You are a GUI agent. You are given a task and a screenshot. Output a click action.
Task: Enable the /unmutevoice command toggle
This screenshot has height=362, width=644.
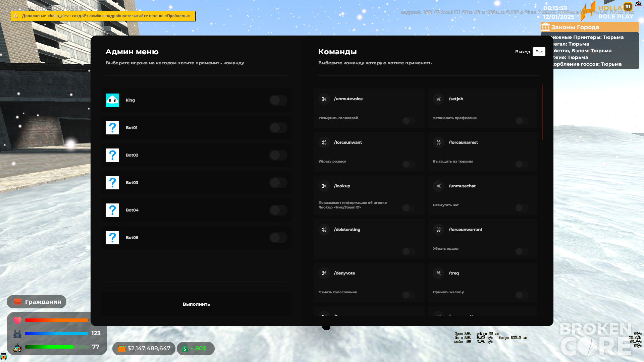pyautogui.click(x=409, y=121)
